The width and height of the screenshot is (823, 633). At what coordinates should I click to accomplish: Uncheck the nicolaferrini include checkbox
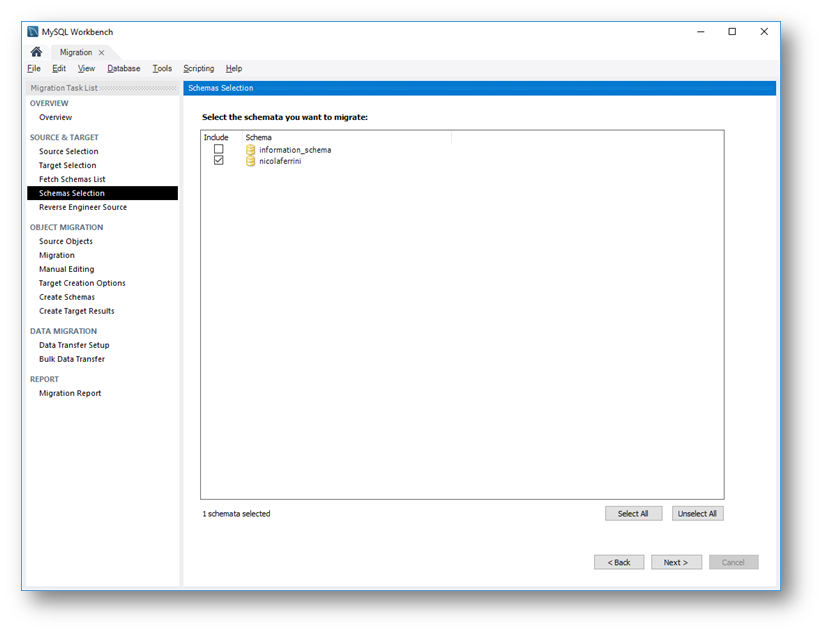(x=218, y=160)
